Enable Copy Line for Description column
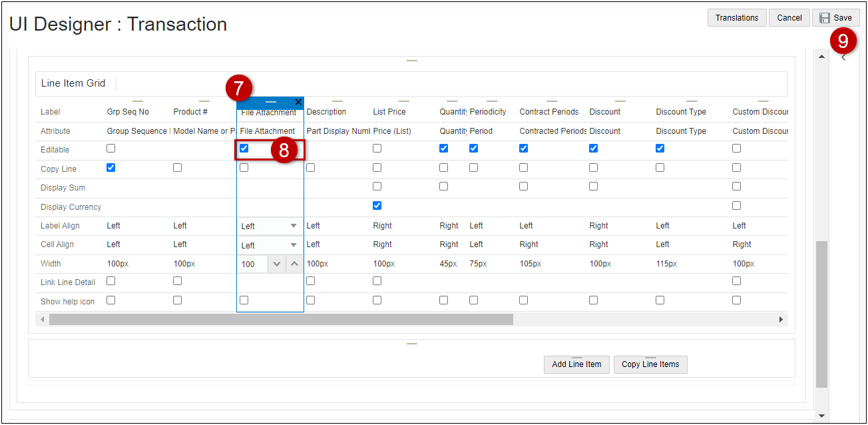The image size is (868, 425). [x=311, y=167]
